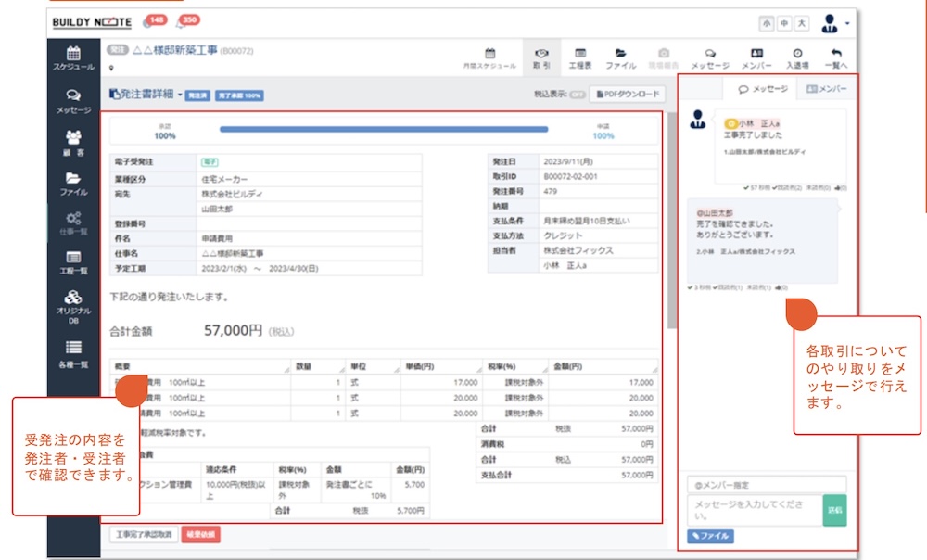
Task: Return via the 一覧へ back arrow
Action: pos(837,58)
